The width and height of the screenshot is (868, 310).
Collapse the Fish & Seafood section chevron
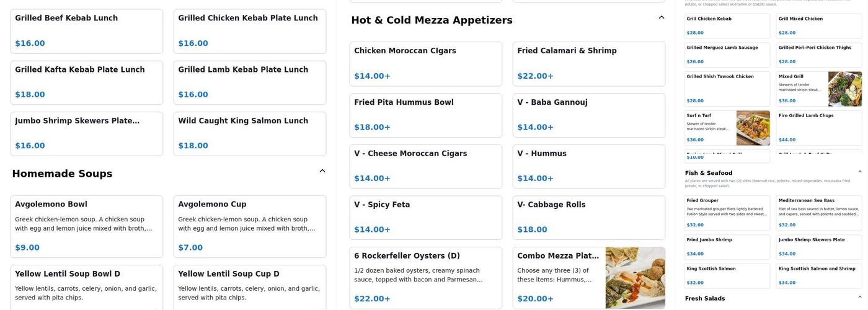click(859, 172)
